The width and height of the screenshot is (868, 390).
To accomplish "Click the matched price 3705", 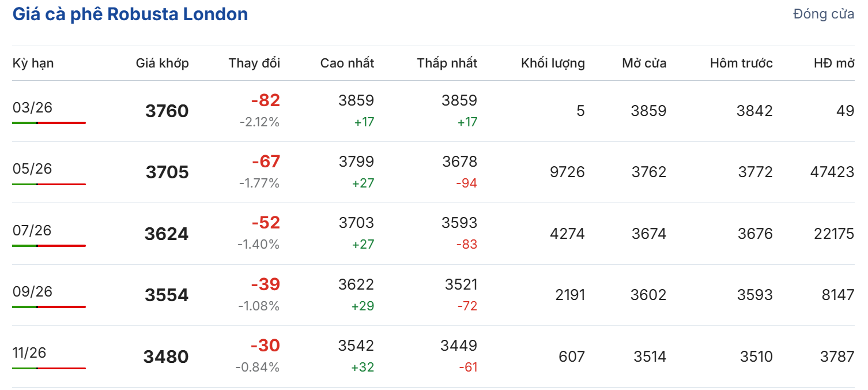I will click(167, 172).
